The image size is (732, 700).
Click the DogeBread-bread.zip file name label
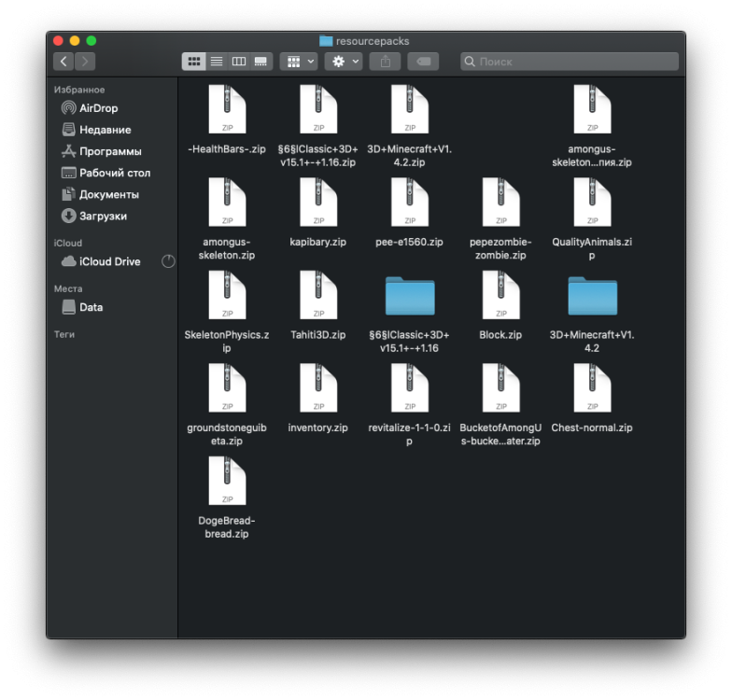(x=227, y=526)
